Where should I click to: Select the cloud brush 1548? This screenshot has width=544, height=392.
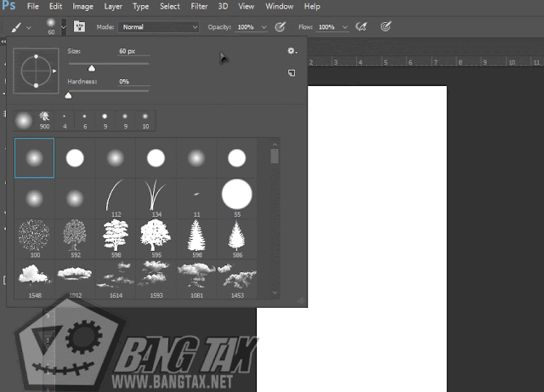click(34, 279)
